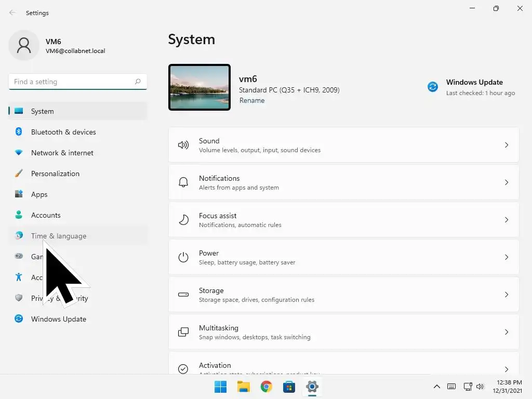The image size is (532, 399).
Task: Open Apps settings section
Action: click(x=78, y=194)
